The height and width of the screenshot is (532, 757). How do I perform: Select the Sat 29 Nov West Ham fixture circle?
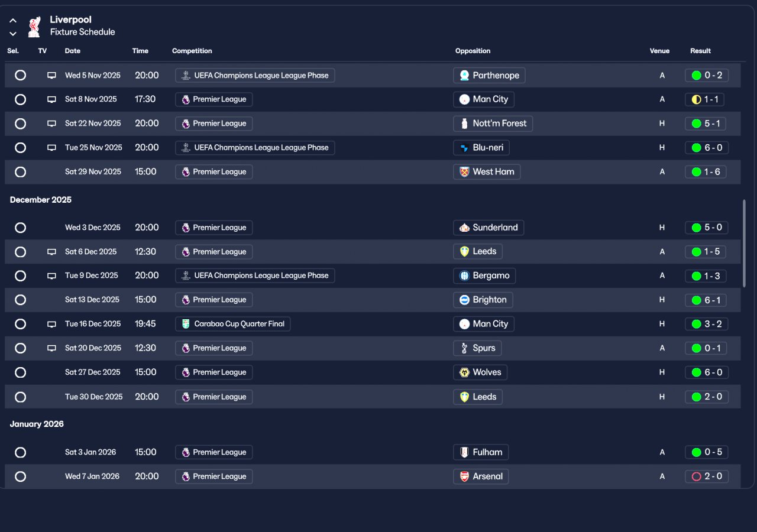pos(20,172)
